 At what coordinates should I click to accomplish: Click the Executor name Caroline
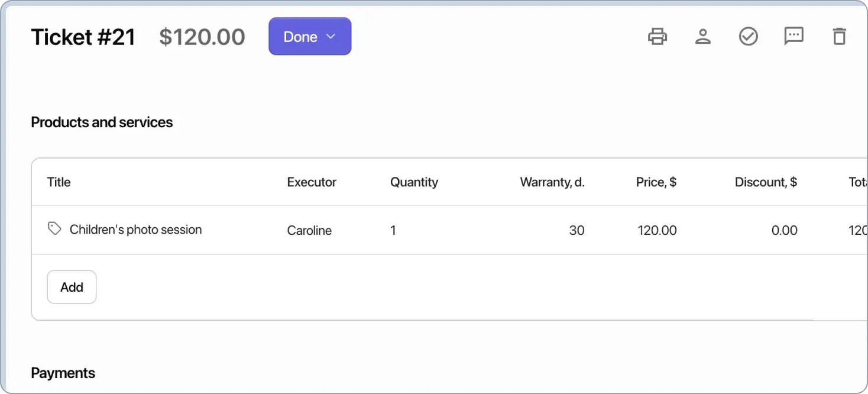pyautogui.click(x=309, y=230)
